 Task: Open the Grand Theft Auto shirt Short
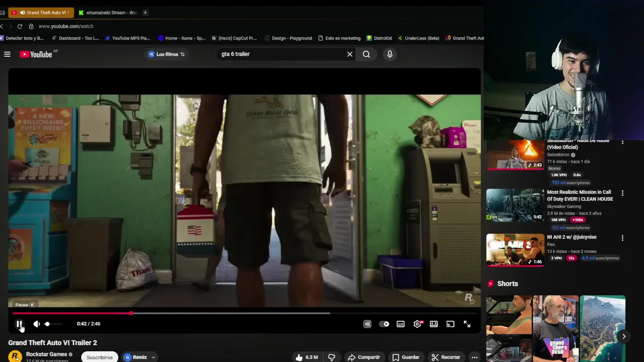[x=555, y=328]
